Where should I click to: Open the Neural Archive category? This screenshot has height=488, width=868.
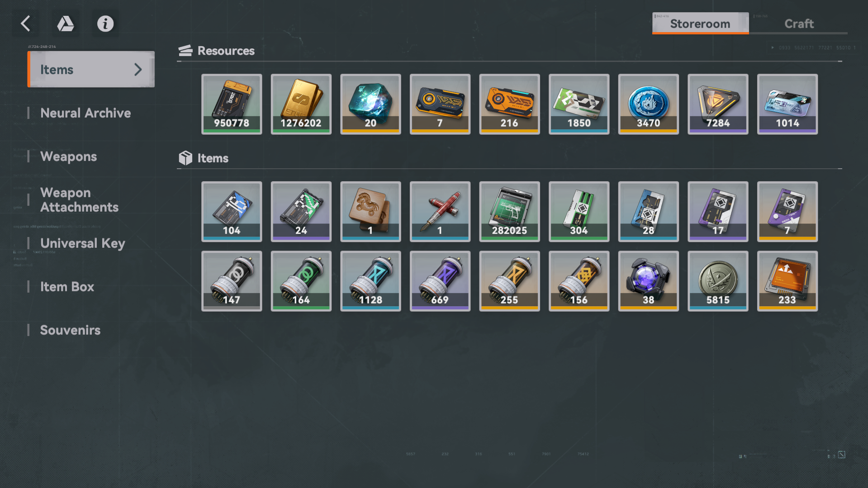85,113
